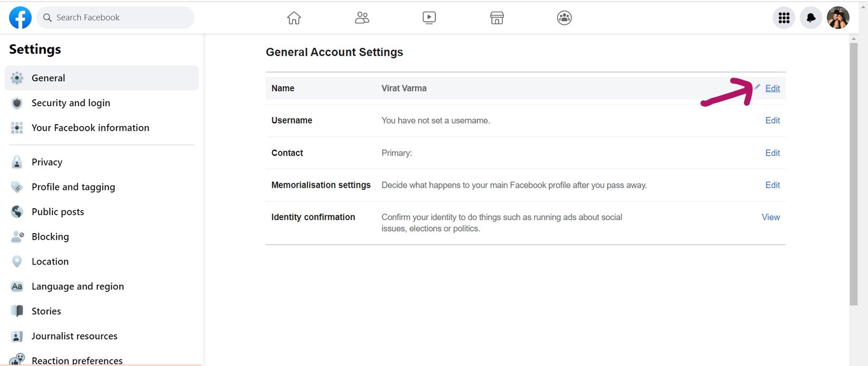This screenshot has height=366, width=868.
Task: Open the apps grid menu
Action: [784, 18]
